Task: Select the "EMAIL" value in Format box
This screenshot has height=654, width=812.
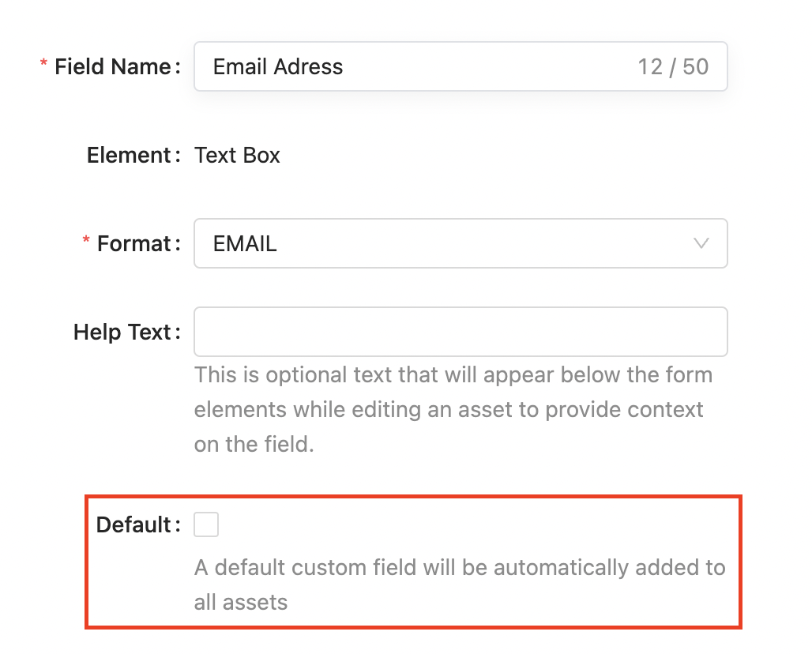Action: tap(245, 244)
